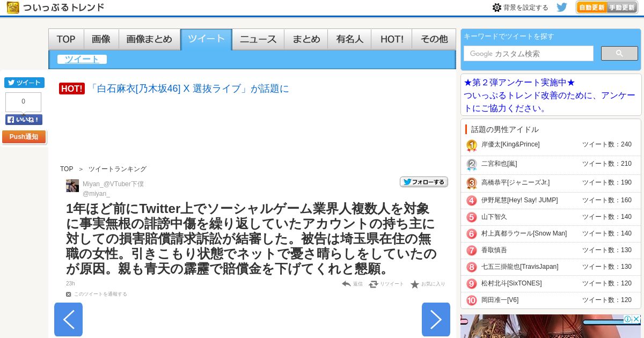The width and height of the screenshot is (644, 338).
Task: Click the 背景を設定する text link
Action: 526,8
